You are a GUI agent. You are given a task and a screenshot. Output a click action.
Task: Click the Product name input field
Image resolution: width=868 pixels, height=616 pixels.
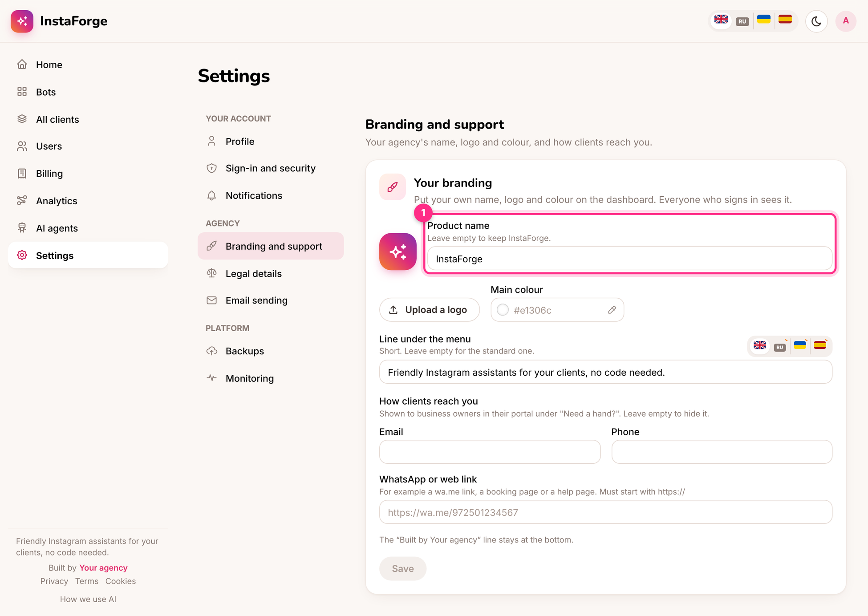pyautogui.click(x=629, y=259)
